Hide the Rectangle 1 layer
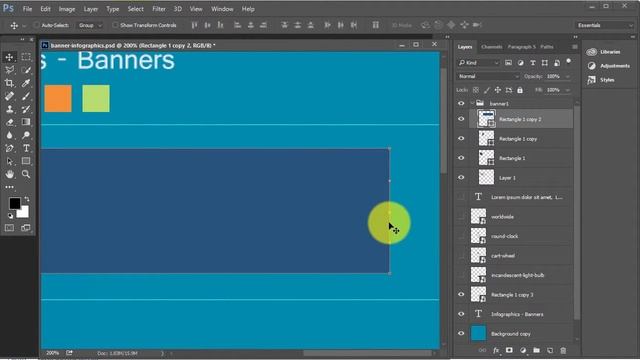Viewport: 640px width, 360px height. [461, 158]
